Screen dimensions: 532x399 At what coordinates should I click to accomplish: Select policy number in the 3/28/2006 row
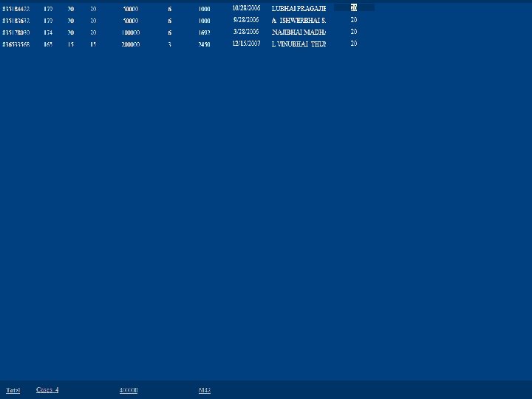16,33
